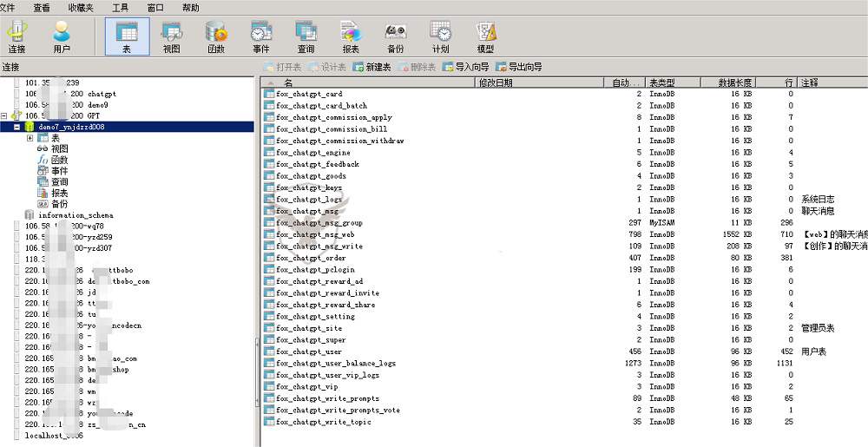
Task: Click the 导入向导 (Import Wizard) button
Action: (465, 67)
